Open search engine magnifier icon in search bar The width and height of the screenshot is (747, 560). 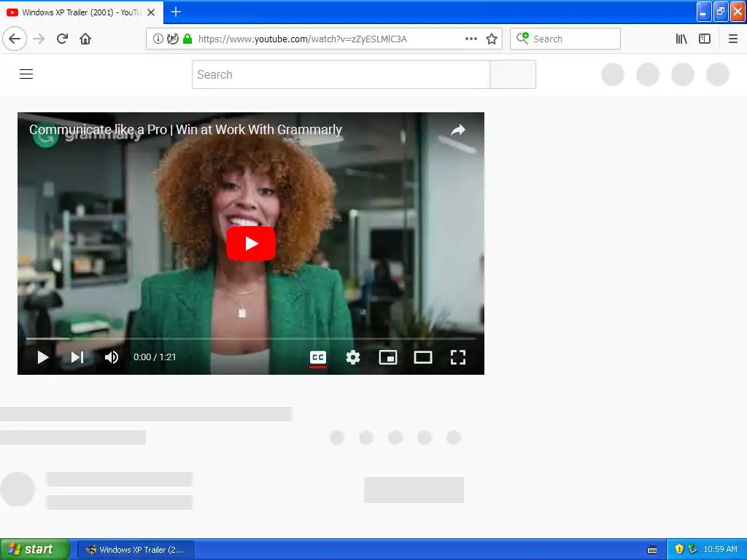point(522,38)
